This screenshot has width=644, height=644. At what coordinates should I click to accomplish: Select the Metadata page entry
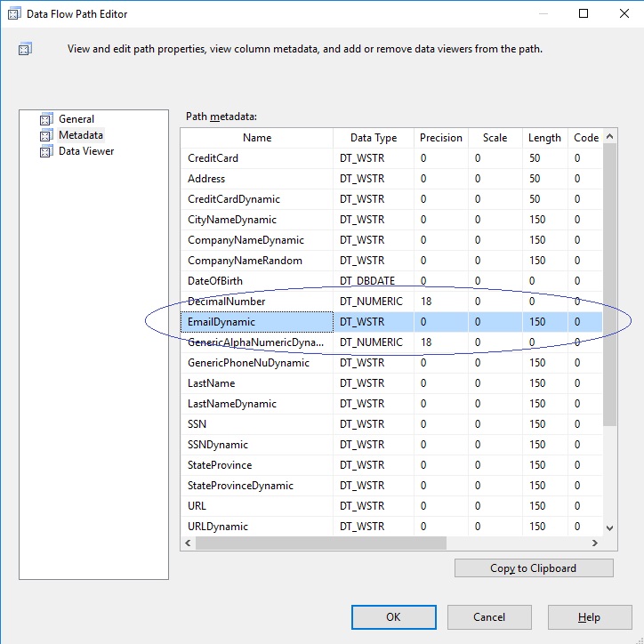tap(80, 135)
